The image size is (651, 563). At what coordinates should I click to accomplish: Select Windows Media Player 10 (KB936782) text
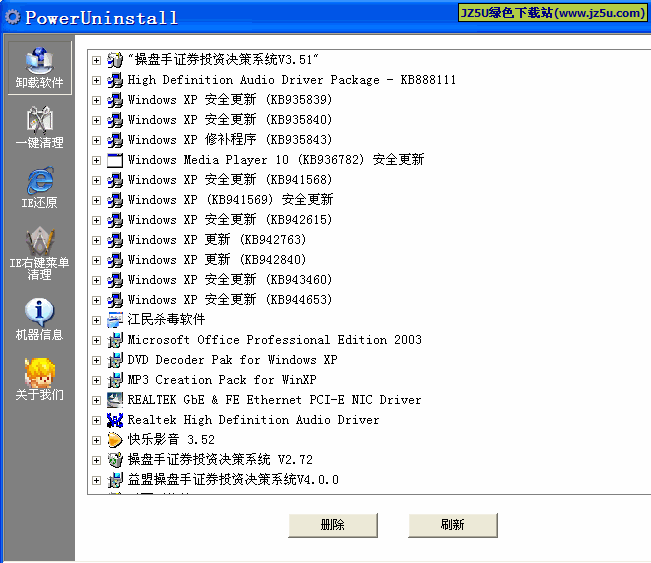pyautogui.click(x=276, y=160)
